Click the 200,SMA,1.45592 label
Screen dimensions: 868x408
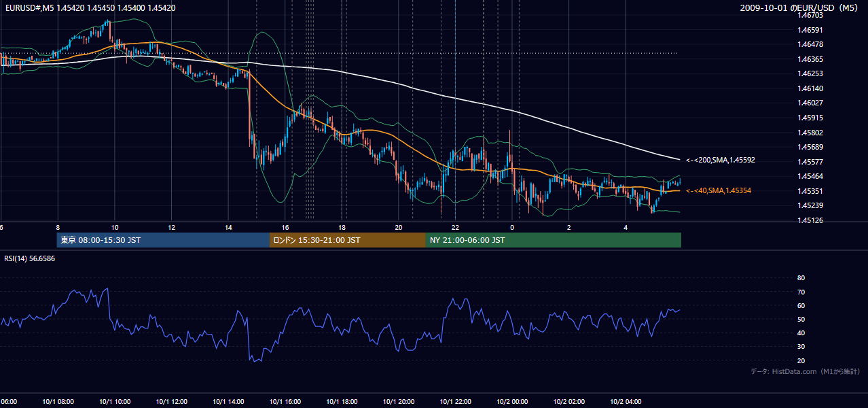point(721,160)
